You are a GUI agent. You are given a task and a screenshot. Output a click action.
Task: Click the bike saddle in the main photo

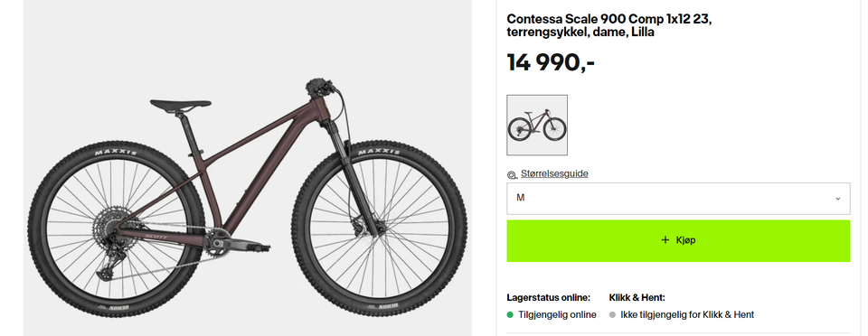click(x=181, y=105)
